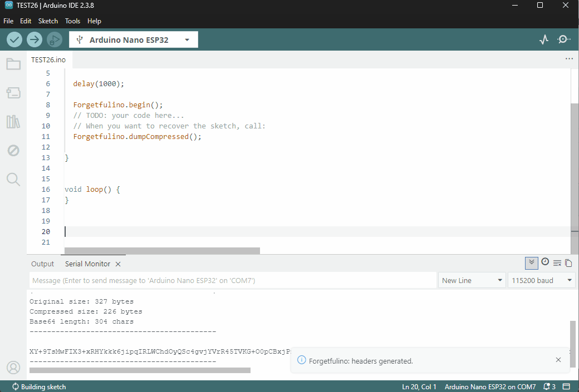Click the Verify sketch checkmark button

14,39
